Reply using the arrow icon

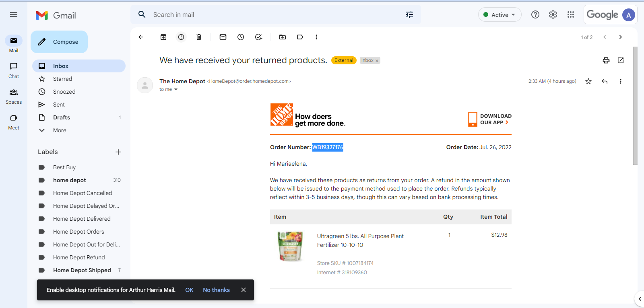click(x=605, y=81)
